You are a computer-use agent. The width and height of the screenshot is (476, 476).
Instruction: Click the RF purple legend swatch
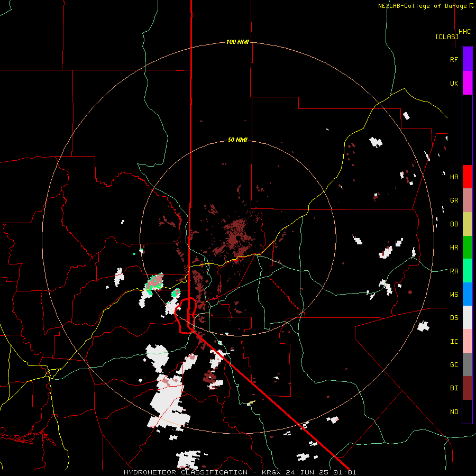coord(467,59)
